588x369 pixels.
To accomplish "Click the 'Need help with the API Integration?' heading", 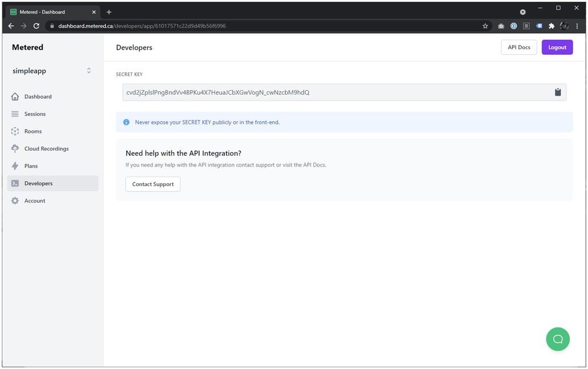I will (183, 153).
